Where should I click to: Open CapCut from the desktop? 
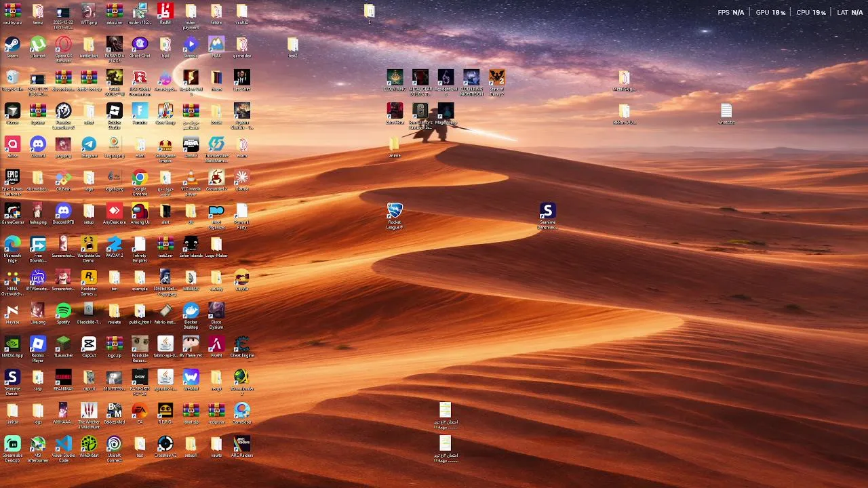pos(89,346)
